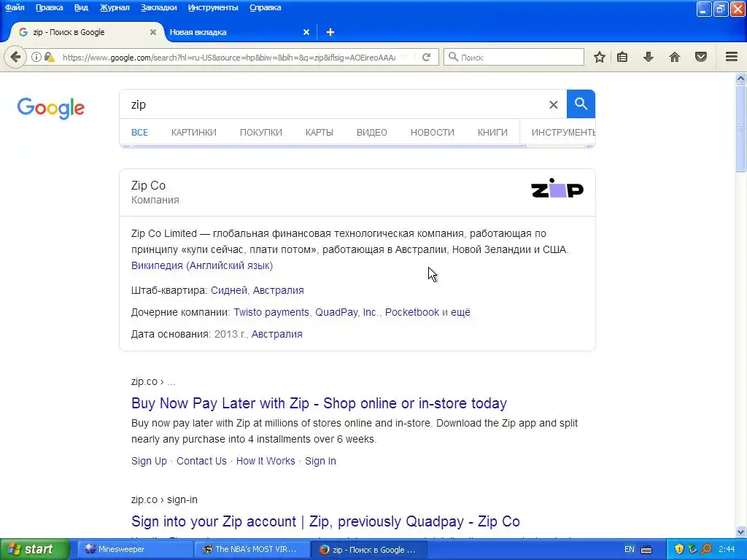Viewport: 747px width, 560px height.
Task: Open the 'QuadPay, Inc.' link
Action: click(x=347, y=312)
